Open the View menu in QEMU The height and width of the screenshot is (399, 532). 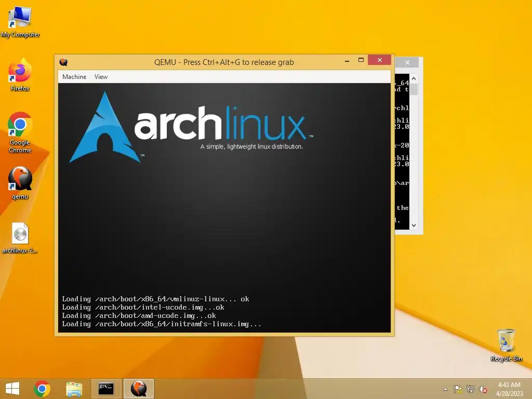click(101, 77)
